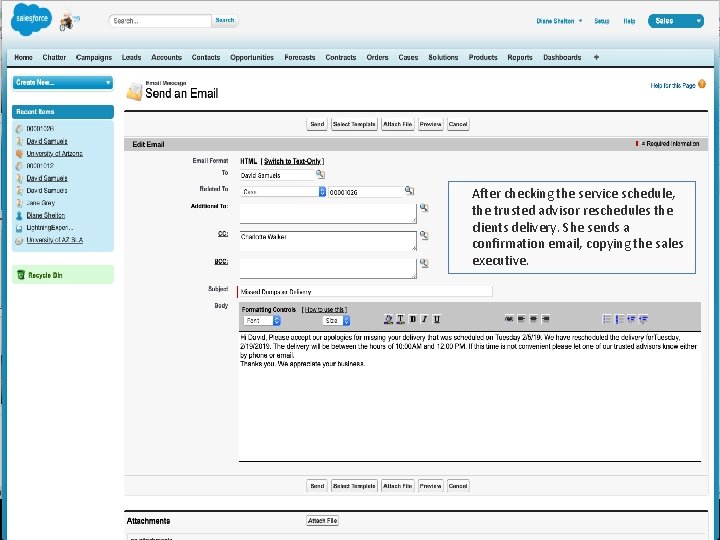The height and width of the screenshot is (540, 720).
Task: Open the lookup icon next to To field
Action: tap(320, 174)
